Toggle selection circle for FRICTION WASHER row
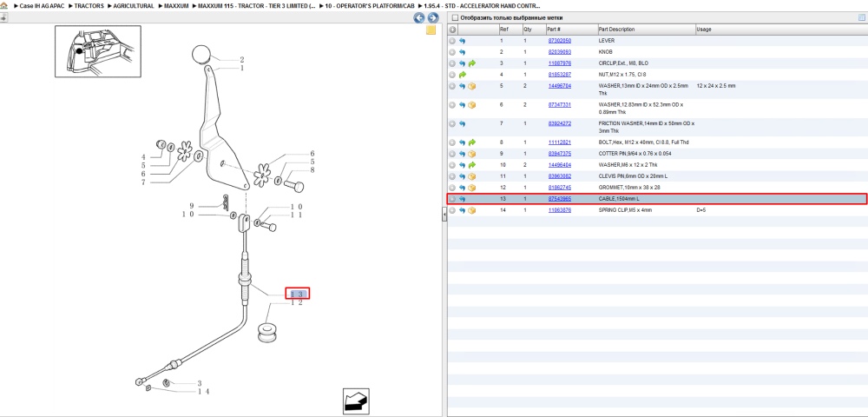868x417 pixels. 452,123
